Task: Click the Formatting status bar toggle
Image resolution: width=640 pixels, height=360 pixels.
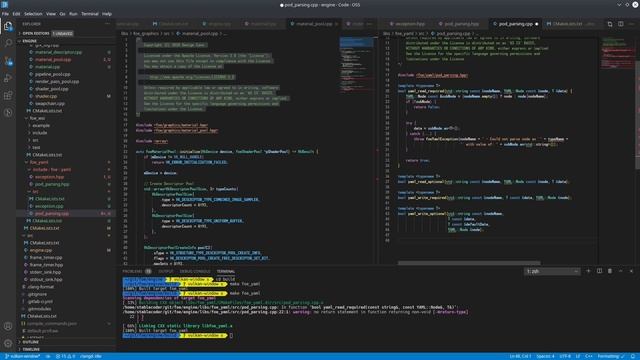Action: coord(611,356)
